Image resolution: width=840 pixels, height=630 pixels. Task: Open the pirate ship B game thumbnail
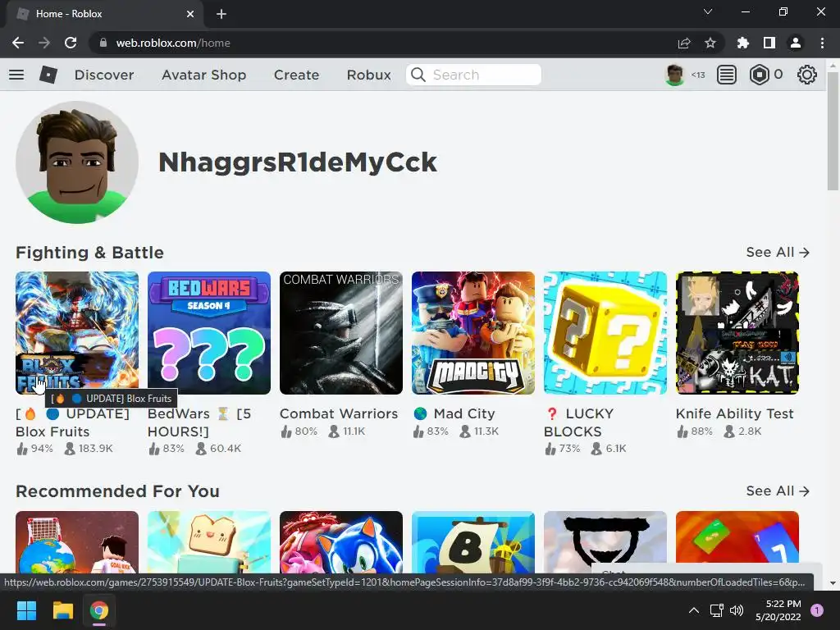click(473, 541)
